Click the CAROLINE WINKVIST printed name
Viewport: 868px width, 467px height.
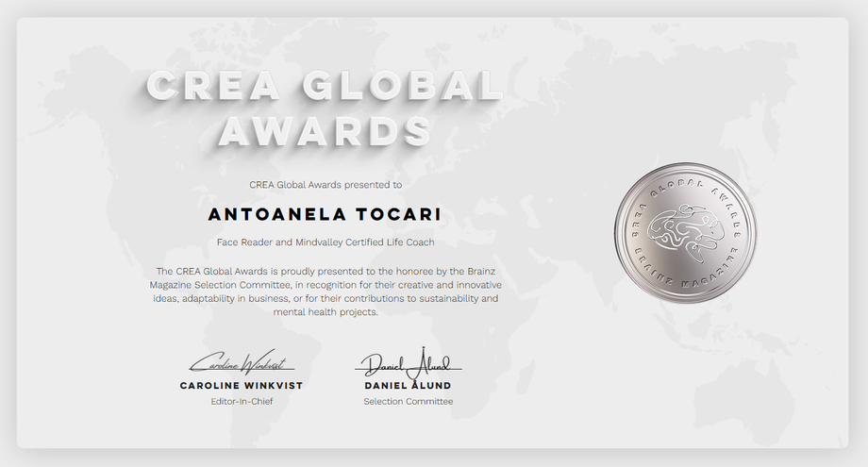[242, 386]
